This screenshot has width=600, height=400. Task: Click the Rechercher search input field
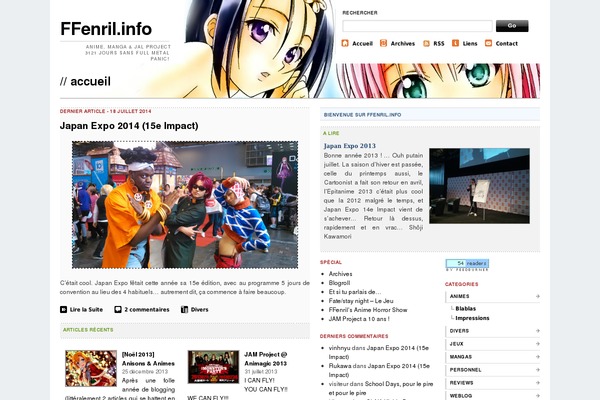coord(417,26)
